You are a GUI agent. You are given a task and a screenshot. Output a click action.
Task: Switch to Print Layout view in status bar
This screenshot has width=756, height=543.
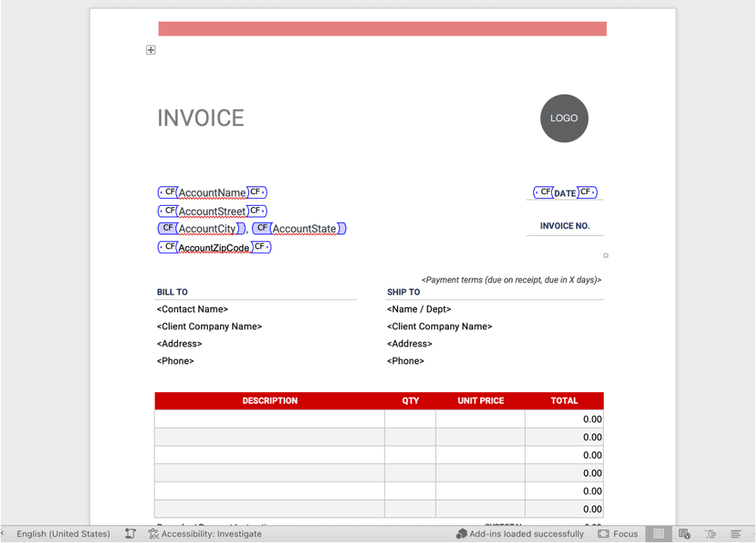point(658,534)
